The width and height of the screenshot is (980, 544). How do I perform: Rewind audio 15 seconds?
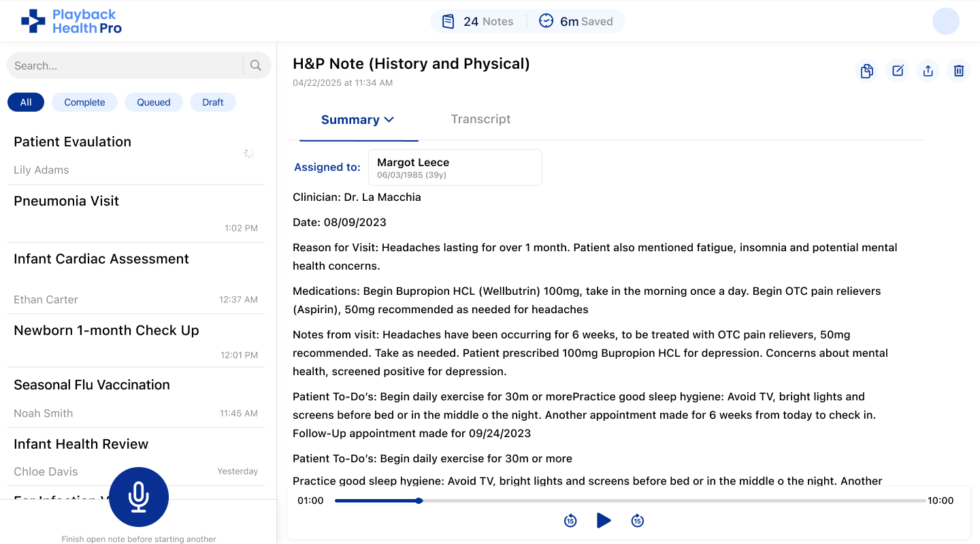pos(570,521)
